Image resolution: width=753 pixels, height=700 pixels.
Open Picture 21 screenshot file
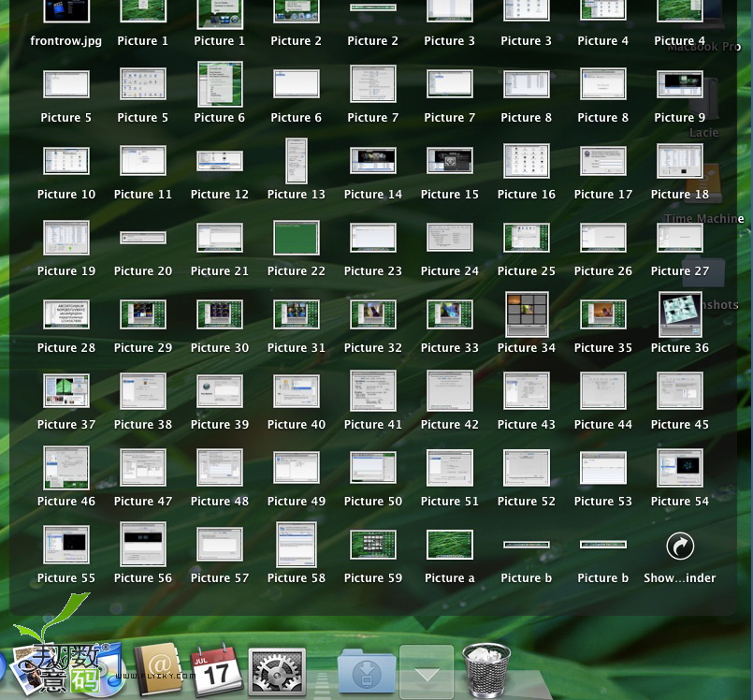pos(220,238)
